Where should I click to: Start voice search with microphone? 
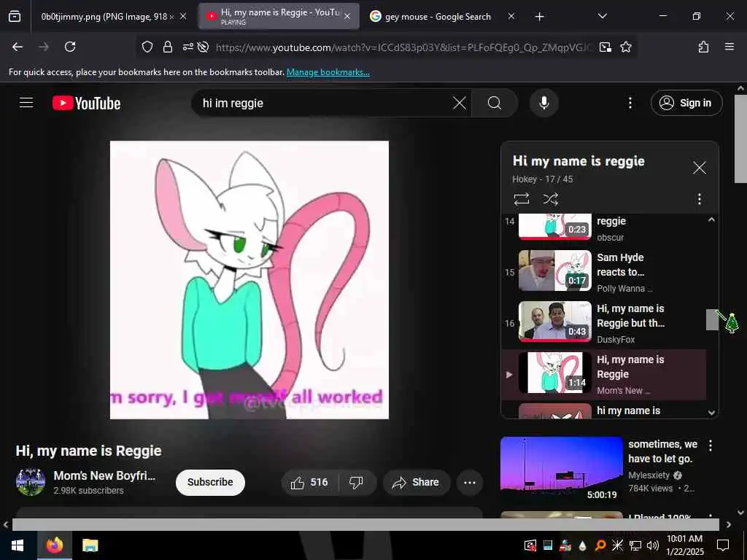(543, 103)
